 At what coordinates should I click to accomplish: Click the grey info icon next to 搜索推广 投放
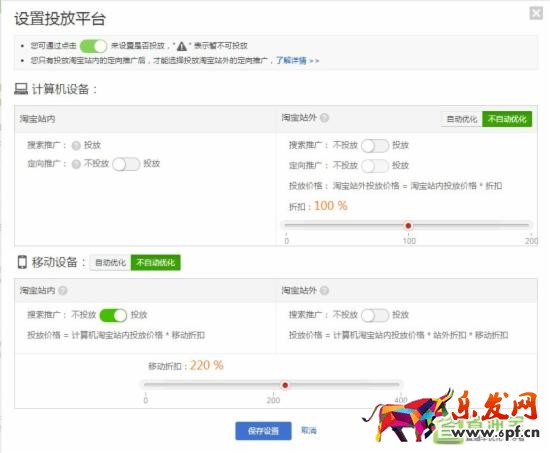[76, 145]
